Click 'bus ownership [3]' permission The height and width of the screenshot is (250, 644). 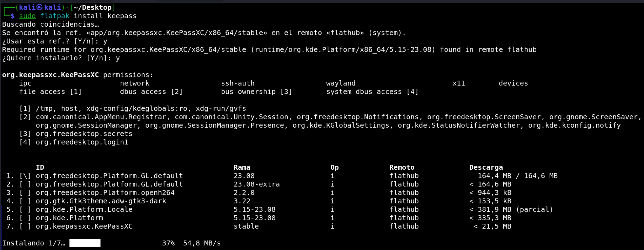tap(257, 92)
